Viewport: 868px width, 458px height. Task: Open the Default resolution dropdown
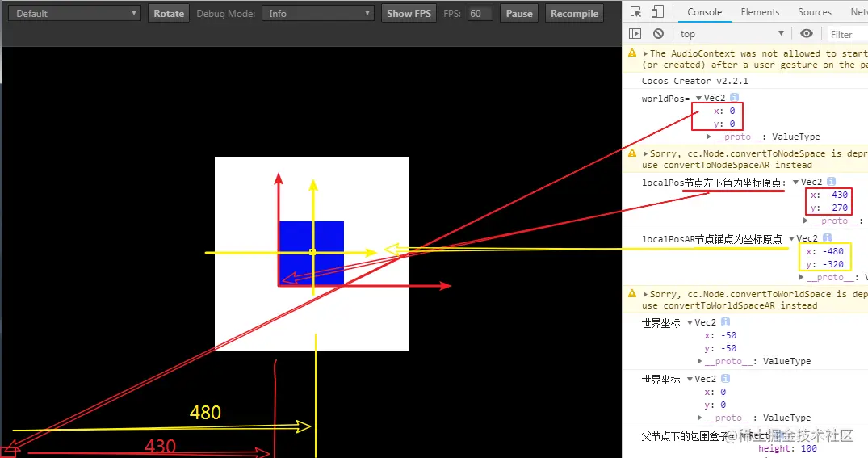75,13
